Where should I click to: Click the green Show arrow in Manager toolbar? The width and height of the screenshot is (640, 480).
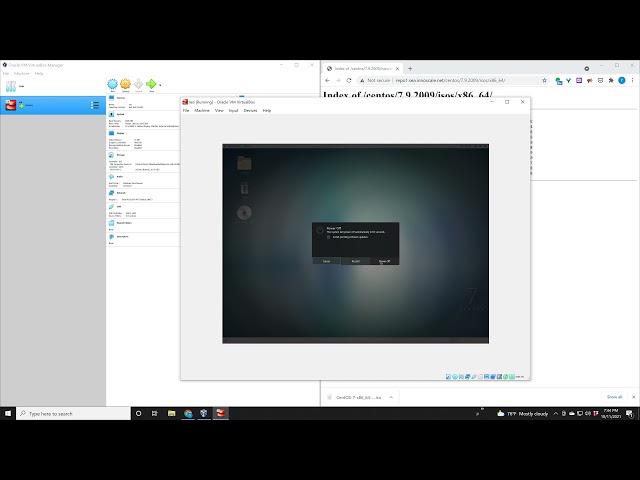coord(151,84)
